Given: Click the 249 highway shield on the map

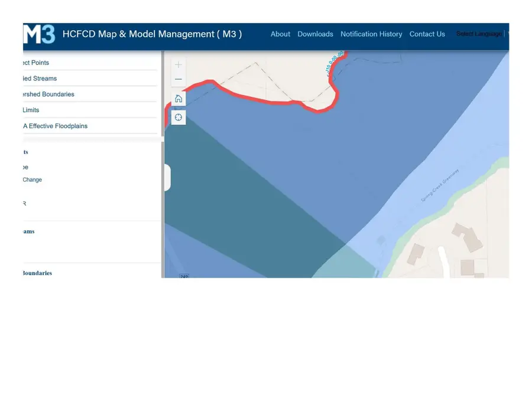Looking at the screenshot, I should (x=184, y=276).
